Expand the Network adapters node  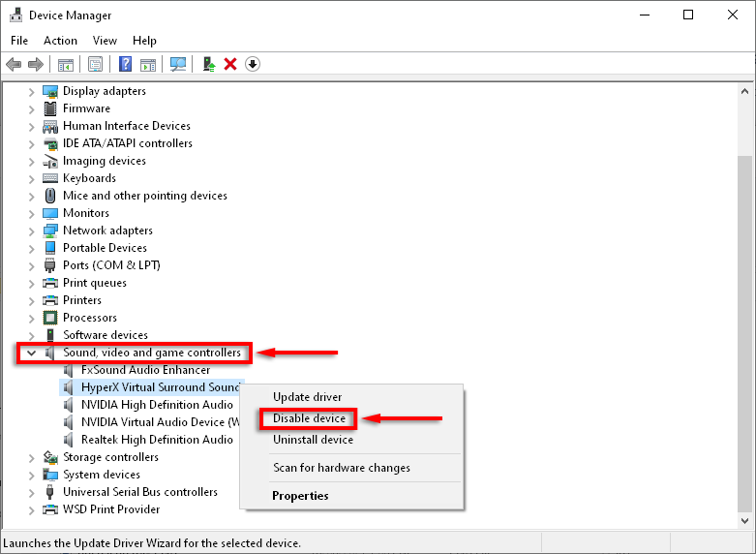32,231
